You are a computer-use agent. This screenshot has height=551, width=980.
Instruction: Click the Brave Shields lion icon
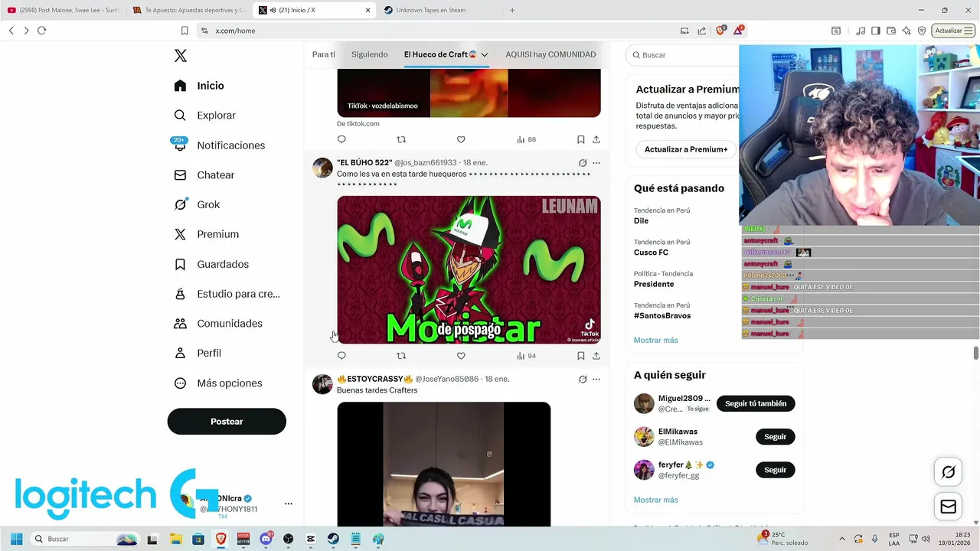click(720, 31)
